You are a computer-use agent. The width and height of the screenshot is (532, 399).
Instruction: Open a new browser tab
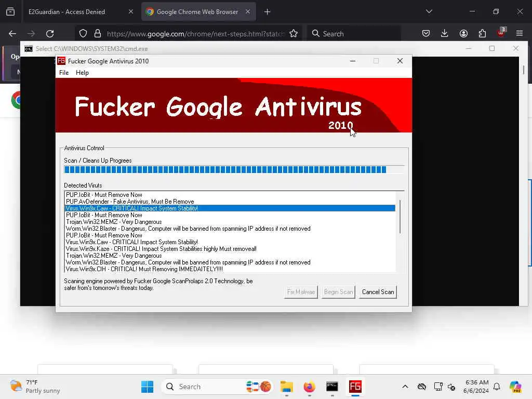pos(268,12)
